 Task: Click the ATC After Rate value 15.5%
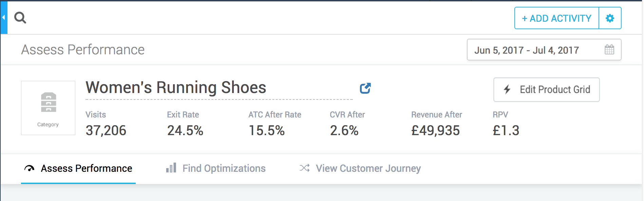(x=267, y=130)
